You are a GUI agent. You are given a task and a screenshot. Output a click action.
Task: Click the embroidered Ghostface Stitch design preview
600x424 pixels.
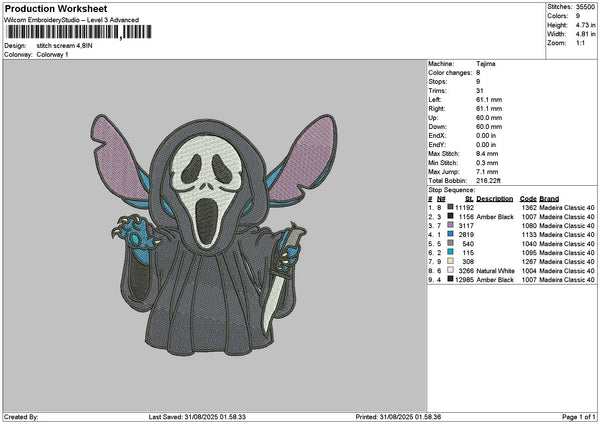click(214, 234)
